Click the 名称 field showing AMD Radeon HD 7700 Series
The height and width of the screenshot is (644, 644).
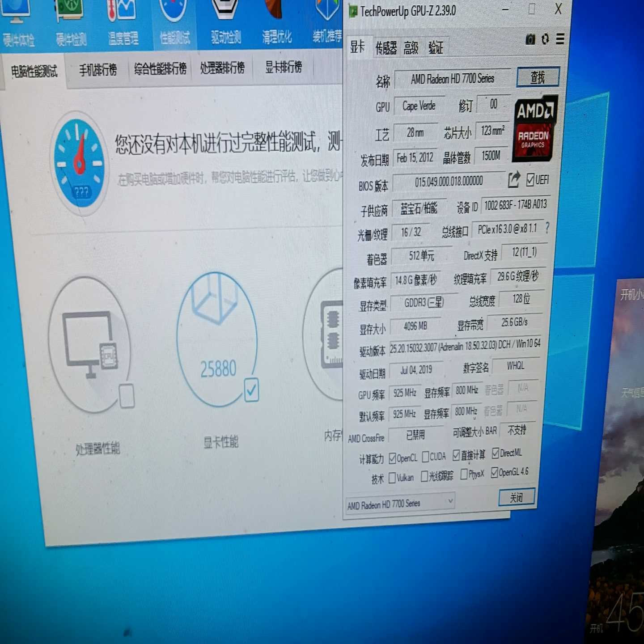(453, 79)
